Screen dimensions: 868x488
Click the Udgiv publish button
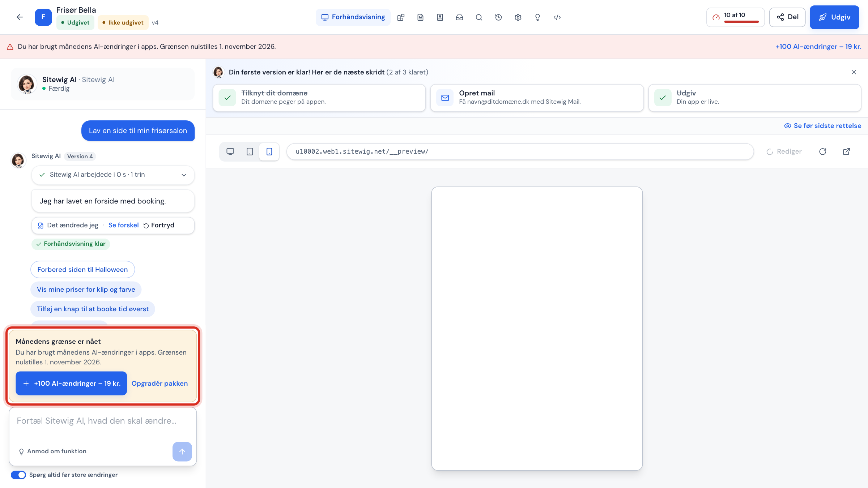point(834,17)
